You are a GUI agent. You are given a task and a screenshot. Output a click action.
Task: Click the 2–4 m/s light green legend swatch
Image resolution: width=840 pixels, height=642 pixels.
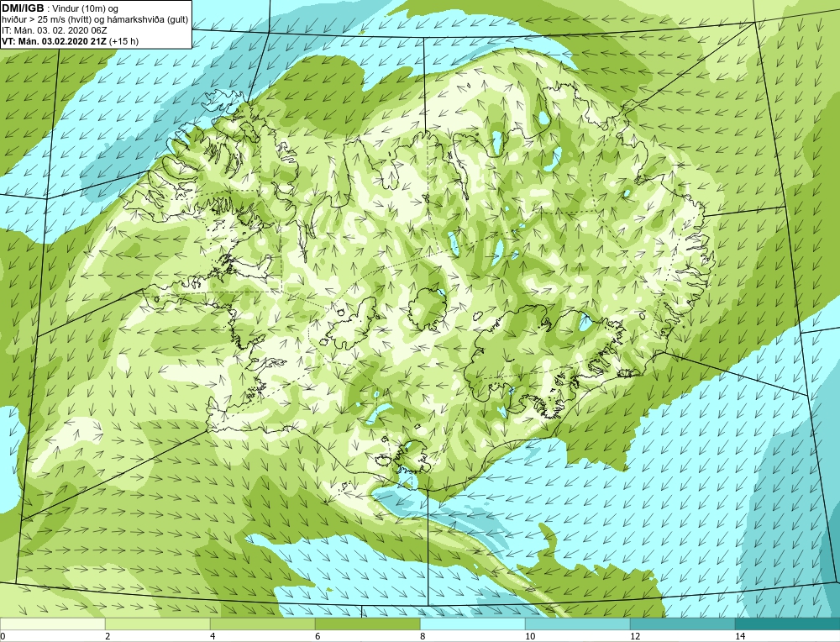point(158,624)
